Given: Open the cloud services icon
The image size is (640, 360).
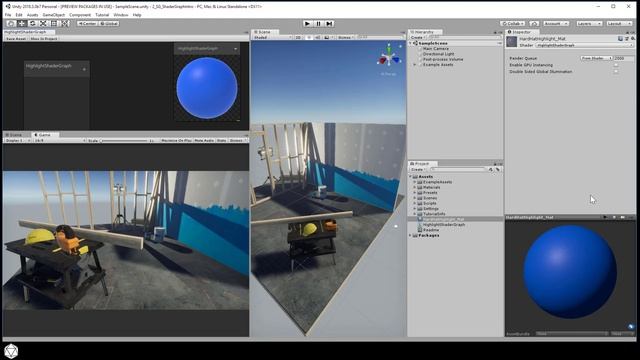Looking at the screenshot, I should (x=534, y=24).
